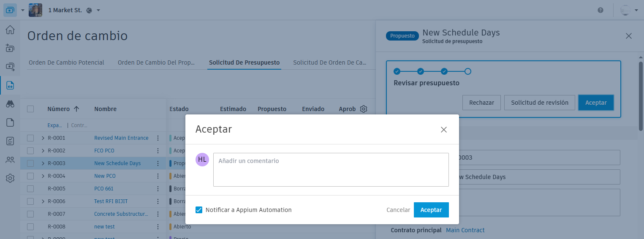Screen dimensions: 644x239
Task: Open table column settings gear
Action: point(364,109)
